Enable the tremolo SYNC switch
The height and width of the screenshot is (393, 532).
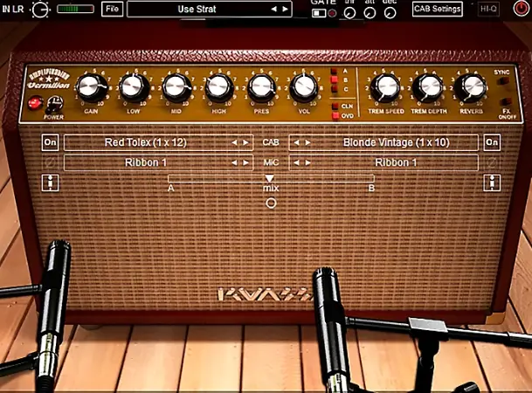505,80
